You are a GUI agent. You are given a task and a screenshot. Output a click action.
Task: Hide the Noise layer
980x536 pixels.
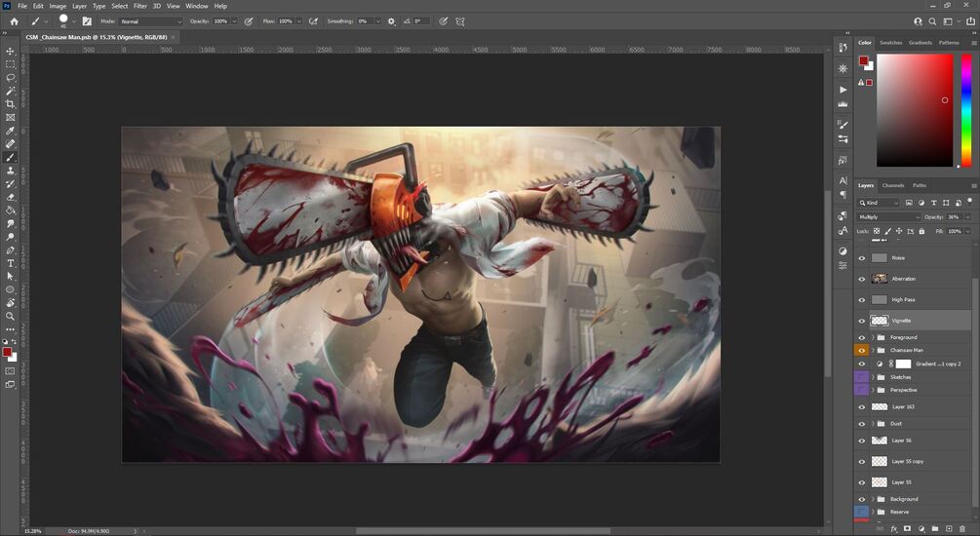[x=862, y=258]
